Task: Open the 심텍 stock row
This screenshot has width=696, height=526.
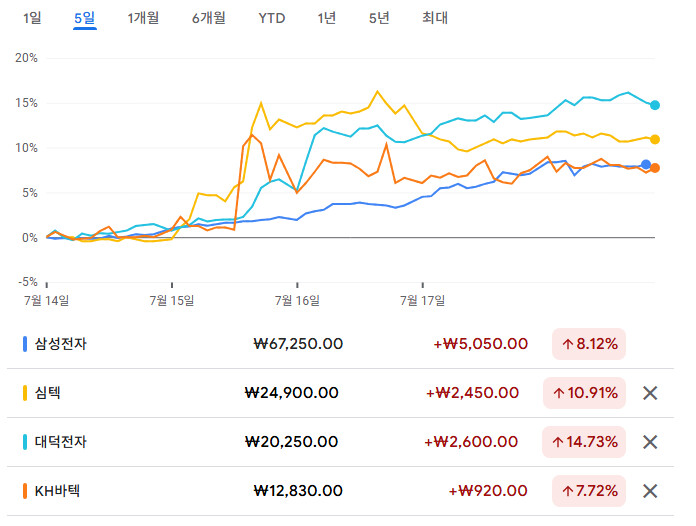Action: [48, 393]
